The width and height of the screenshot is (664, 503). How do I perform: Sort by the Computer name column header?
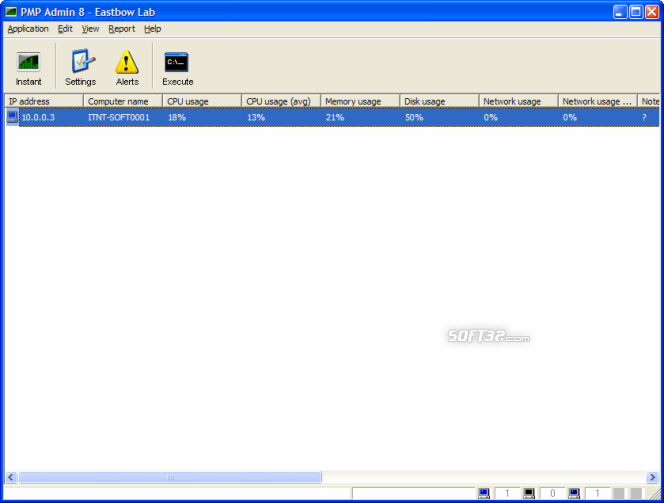coord(123,101)
